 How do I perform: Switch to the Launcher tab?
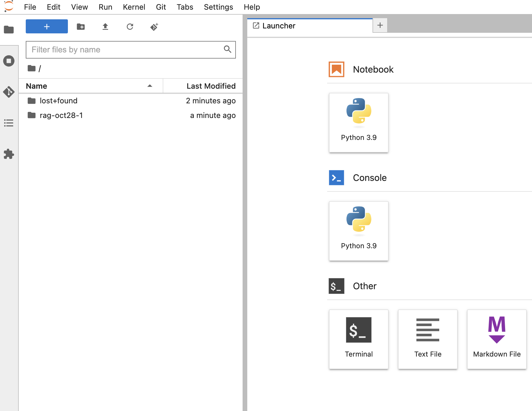click(310, 26)
